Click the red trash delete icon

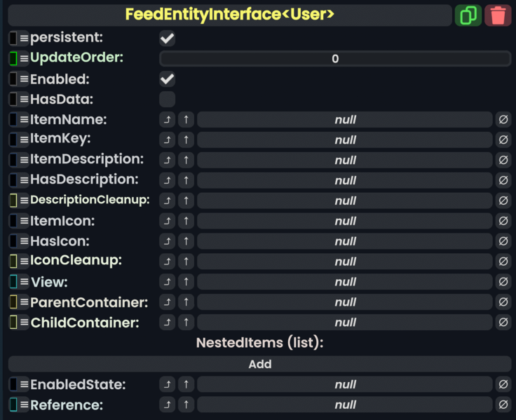tap(498, 15)
